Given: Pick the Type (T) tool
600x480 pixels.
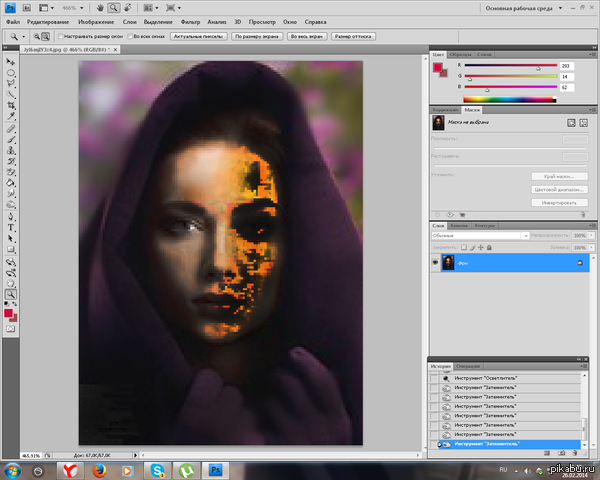Looking at the screenshot, I should point(11,226).
